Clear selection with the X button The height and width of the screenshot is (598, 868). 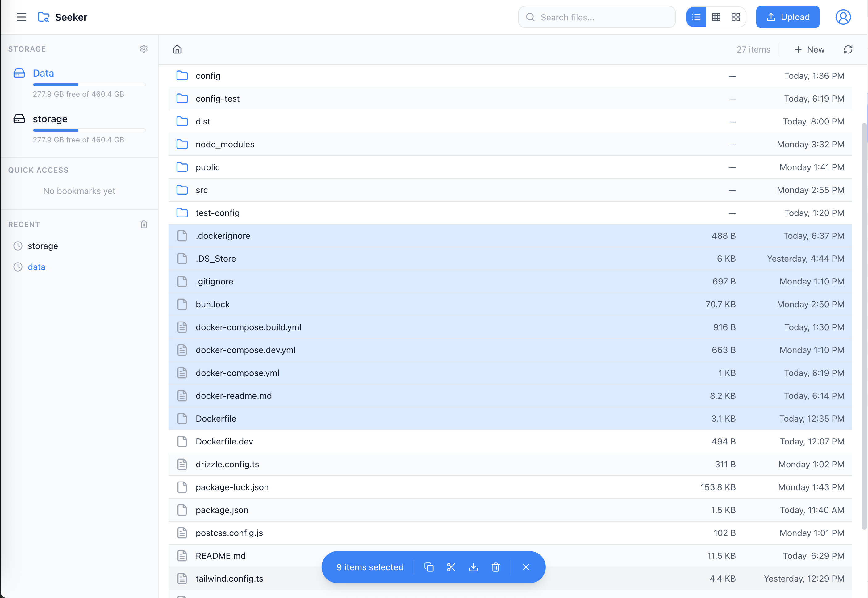[526, 567]
